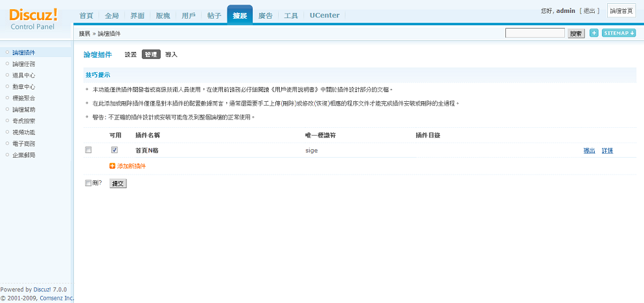The image size is (644, 303).
Task: Click the 退出 logout link
Action: click(590, 11)
